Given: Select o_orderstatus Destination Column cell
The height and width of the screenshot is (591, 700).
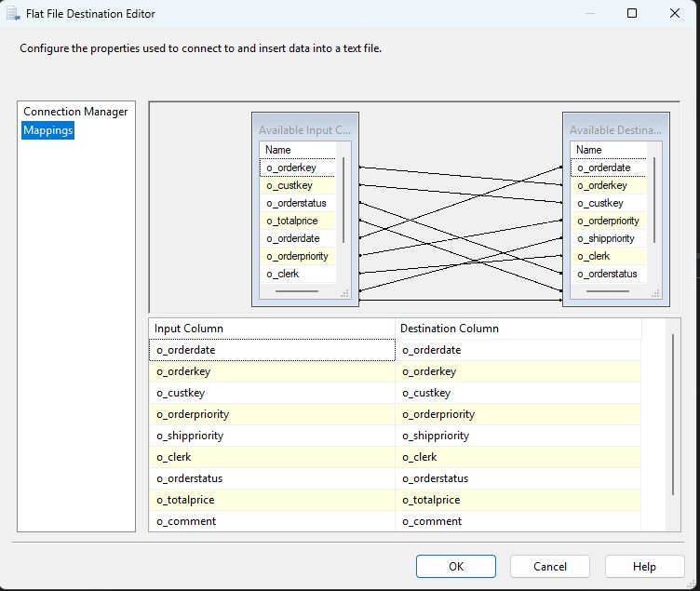Looking at the screenshot, I should (518, 478).
